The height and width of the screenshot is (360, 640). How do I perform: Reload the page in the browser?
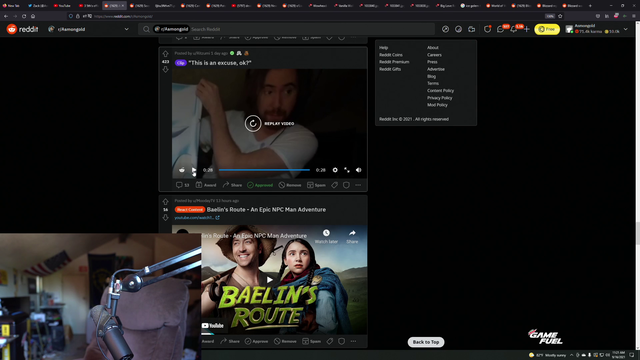coord(24,16)
